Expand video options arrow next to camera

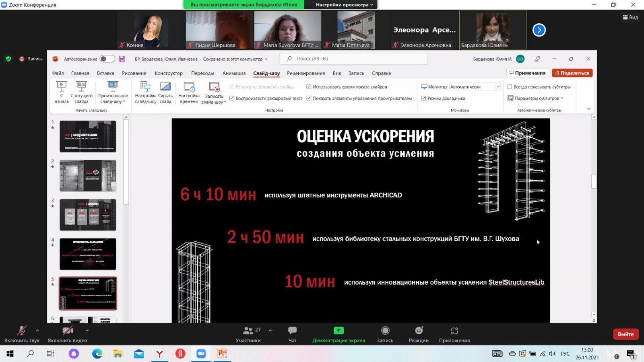(87, 331)
